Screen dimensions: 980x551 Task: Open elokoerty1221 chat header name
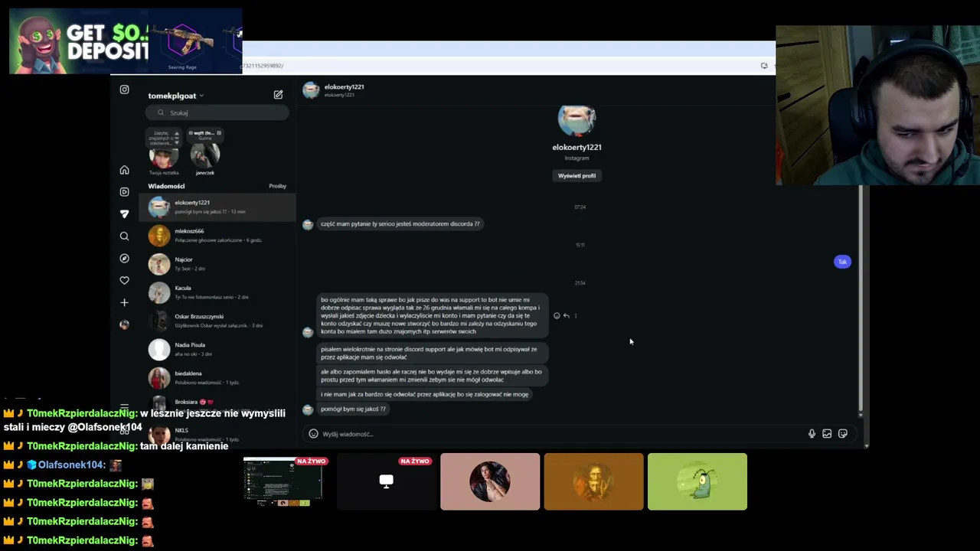click(x=344, y=86)
